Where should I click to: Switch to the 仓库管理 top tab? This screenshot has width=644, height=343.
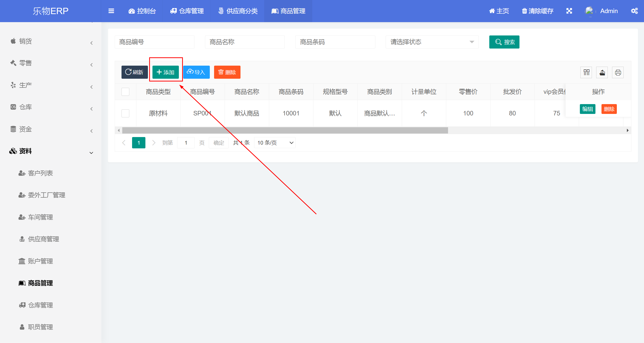coord(187,11)
